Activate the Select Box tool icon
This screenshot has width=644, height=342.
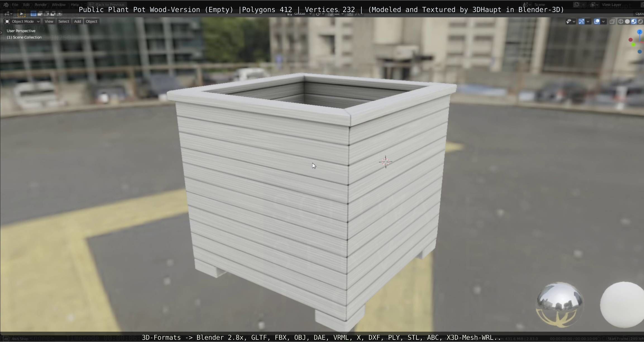21,13
